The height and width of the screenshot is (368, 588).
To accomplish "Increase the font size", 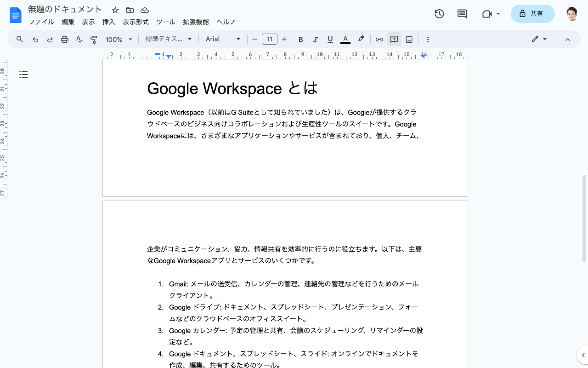I will pos(284,40).
